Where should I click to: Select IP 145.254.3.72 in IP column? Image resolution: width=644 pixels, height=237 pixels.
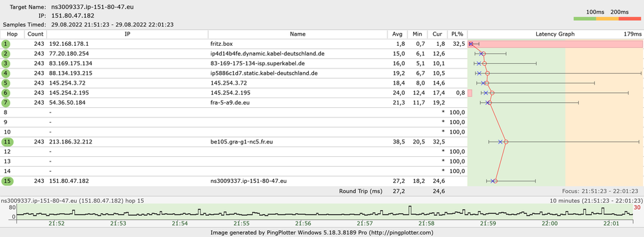66,83
